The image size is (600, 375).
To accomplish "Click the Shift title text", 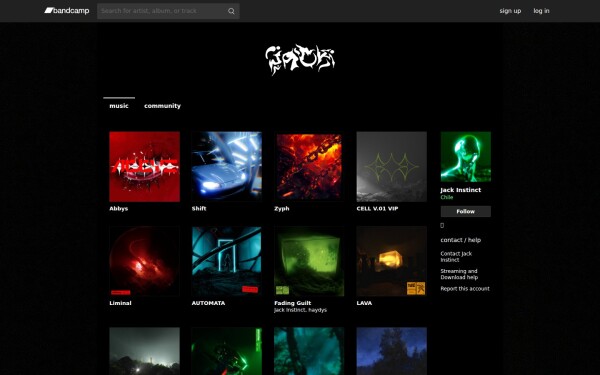I will 199,209.
